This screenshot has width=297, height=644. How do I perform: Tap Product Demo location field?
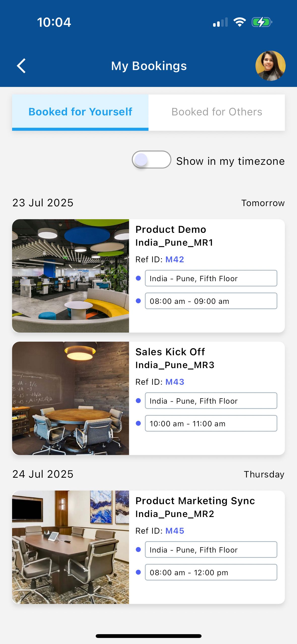211,278
